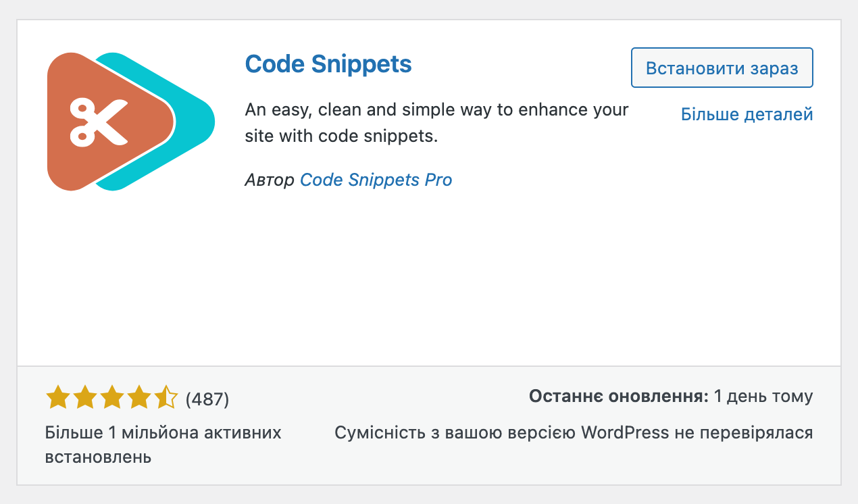This screenshot has width=858, height=504.
Task: Click the Встановити зараз install button
Action: [722, 68]
